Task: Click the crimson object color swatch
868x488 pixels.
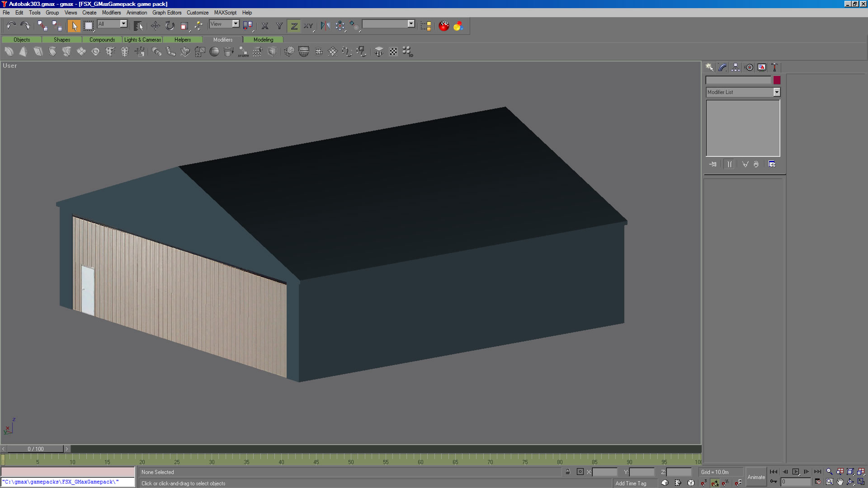Action: point(777,80)
